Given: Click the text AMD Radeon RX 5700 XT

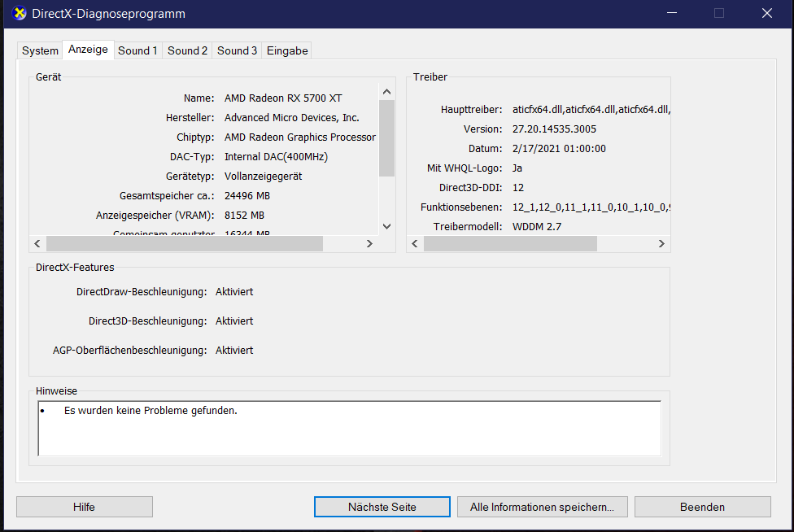Looking at the screenshot, I should pos(283,98).
